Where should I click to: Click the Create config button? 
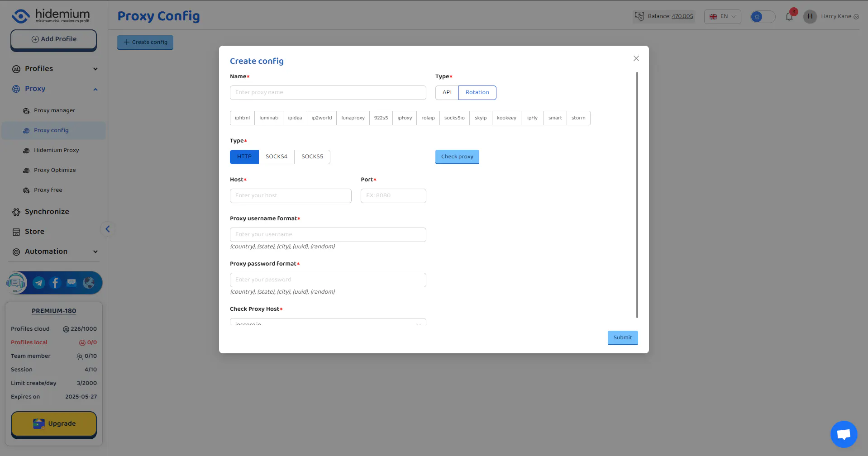[x=145, y=42]
